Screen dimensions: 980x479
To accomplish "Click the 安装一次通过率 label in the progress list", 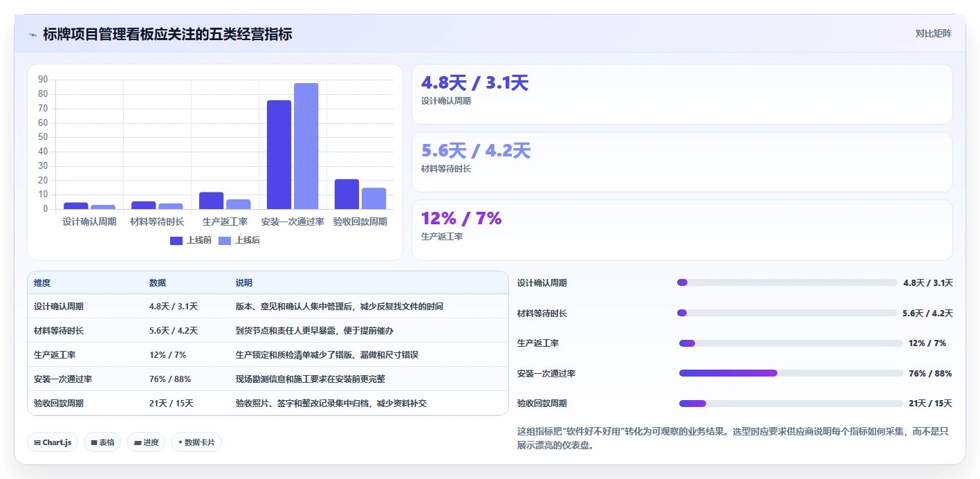I will point(546,373).
